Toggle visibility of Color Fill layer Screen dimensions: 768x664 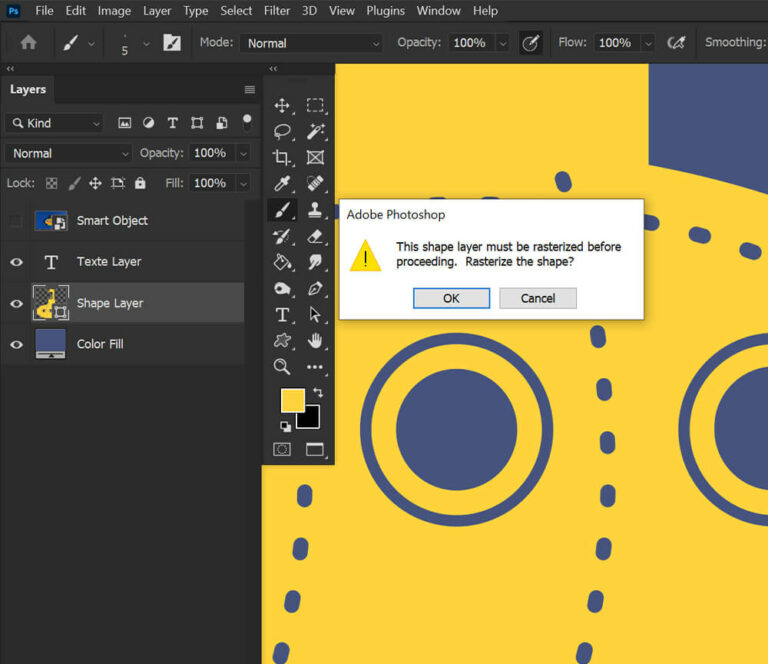(16, 344)
